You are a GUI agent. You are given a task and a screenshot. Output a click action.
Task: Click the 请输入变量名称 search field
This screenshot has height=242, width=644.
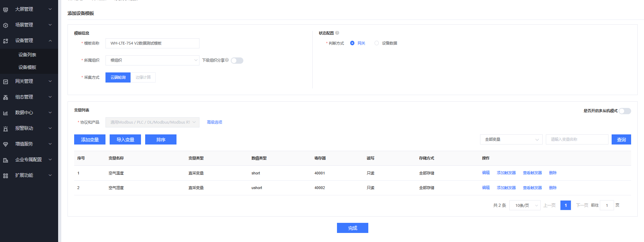point(577,140)
